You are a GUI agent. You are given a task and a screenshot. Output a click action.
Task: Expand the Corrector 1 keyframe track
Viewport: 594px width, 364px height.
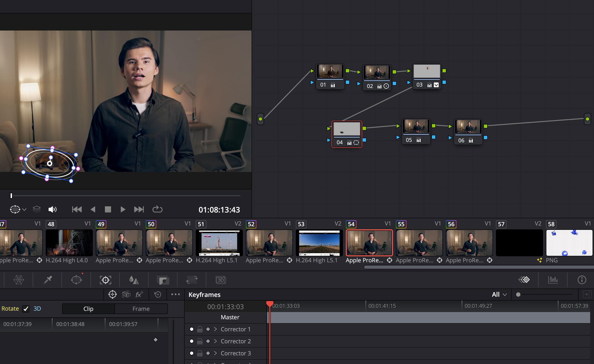coord(215,329)
